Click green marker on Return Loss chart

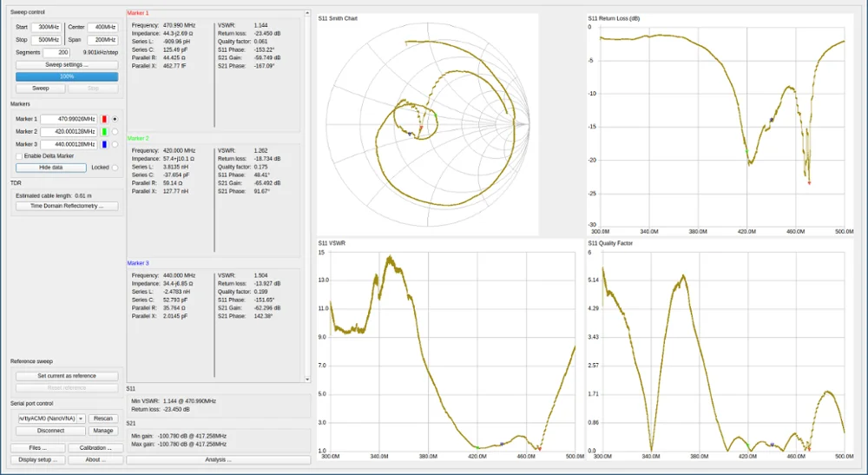tap(746, 150)
